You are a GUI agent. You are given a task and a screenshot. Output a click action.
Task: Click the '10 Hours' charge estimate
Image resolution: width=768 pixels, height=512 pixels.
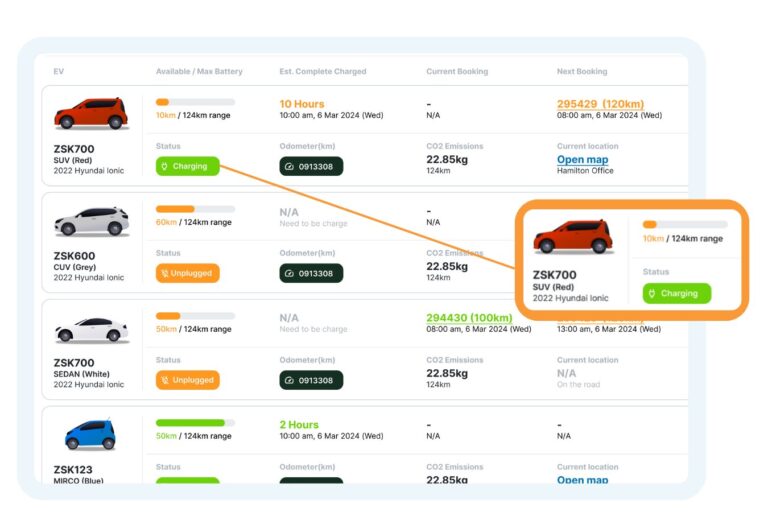tap(302, 104)
